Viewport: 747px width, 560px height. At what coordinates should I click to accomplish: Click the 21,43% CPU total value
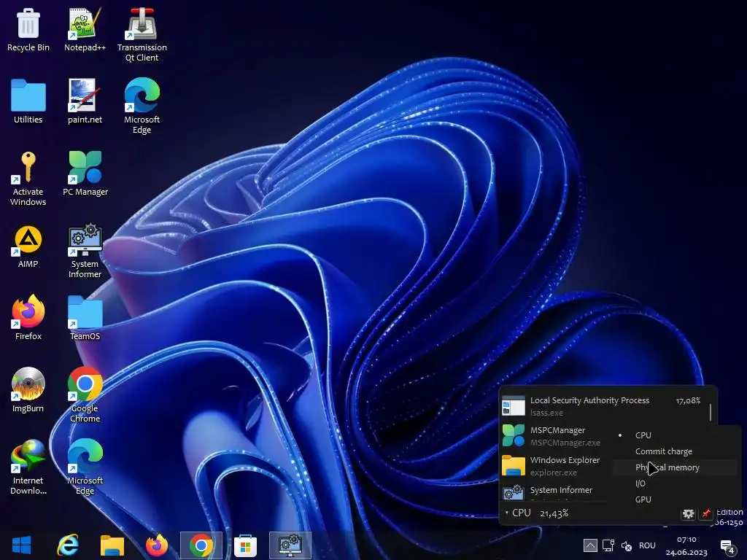tap(554, 513)
